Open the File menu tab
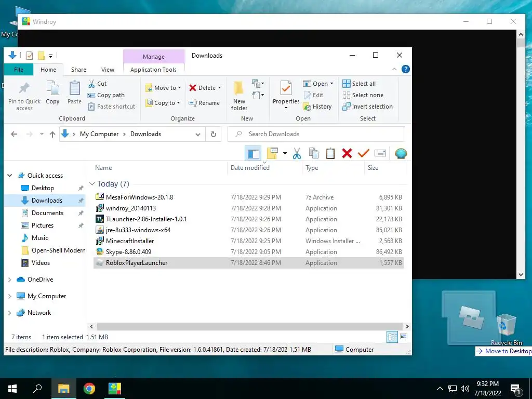This screenshot has height=399, width=532. click(19, 70)
